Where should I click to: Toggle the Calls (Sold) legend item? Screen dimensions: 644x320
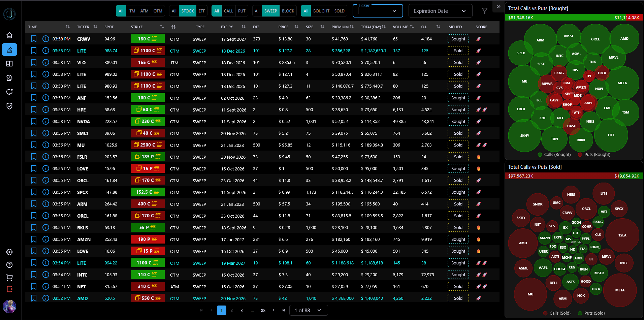[557, 313]
